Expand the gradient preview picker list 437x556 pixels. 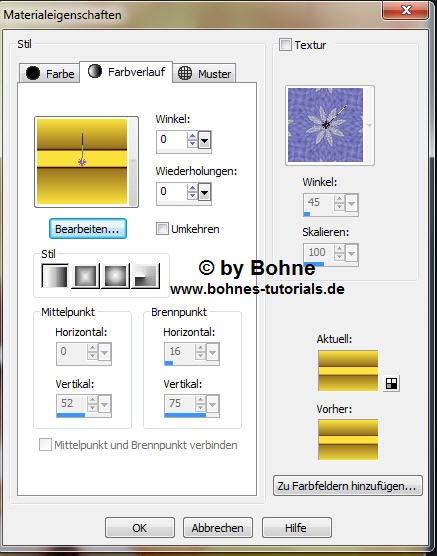[133, 162]
